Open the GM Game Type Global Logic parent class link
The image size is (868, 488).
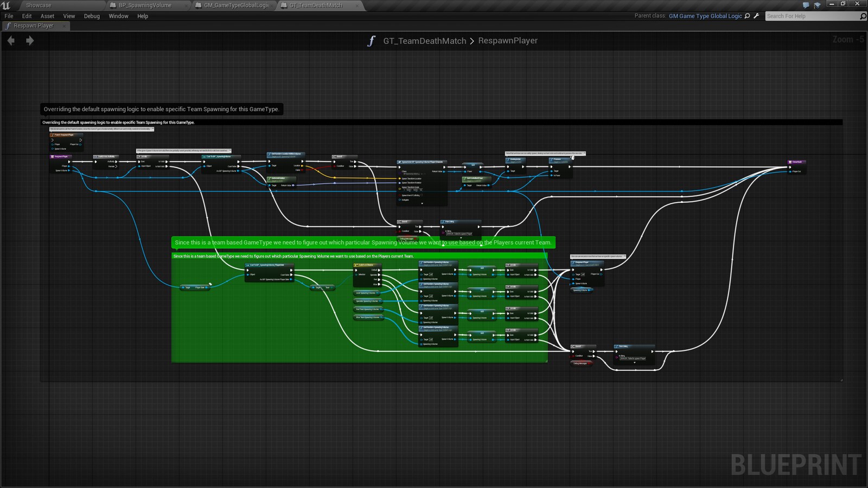pos(706,16)
